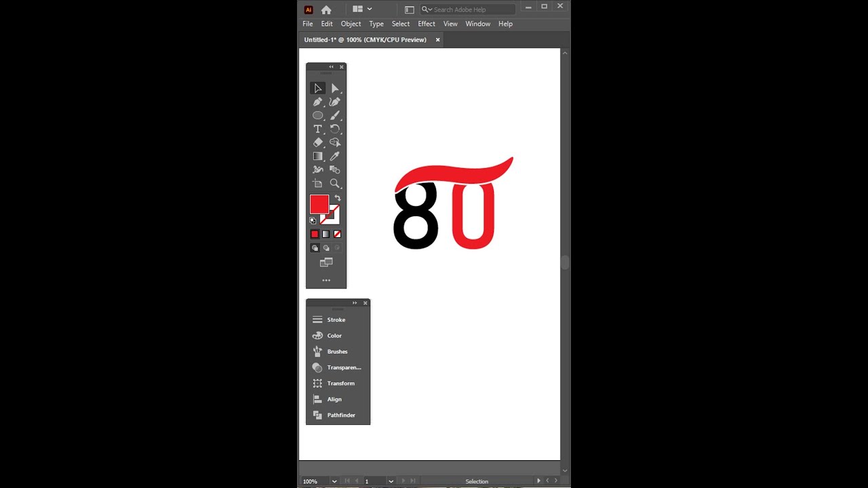Image resolution: width=868 pixels, height=488 pixels.
Task: Select the Selection tool arrow
Action: pos(317,88)
